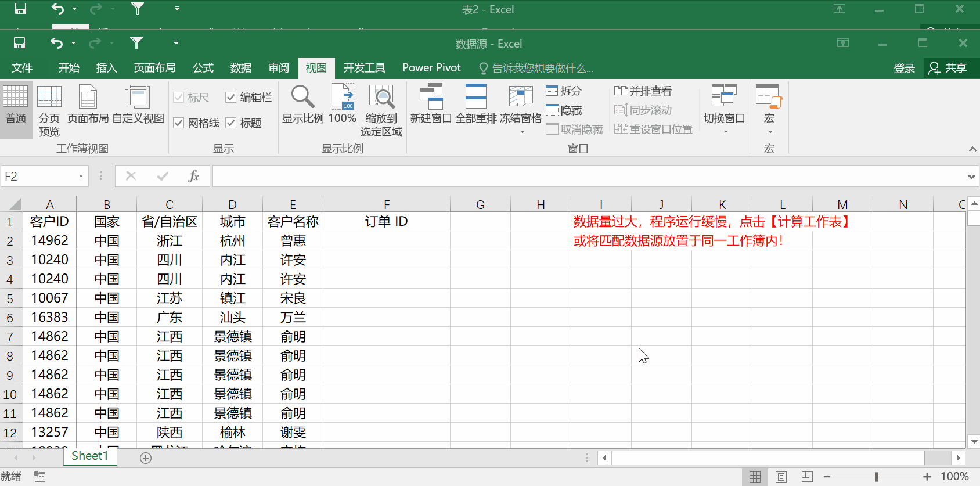Click cell with 客户ID value 16383

pyautogui.click(x=50, y=318)
